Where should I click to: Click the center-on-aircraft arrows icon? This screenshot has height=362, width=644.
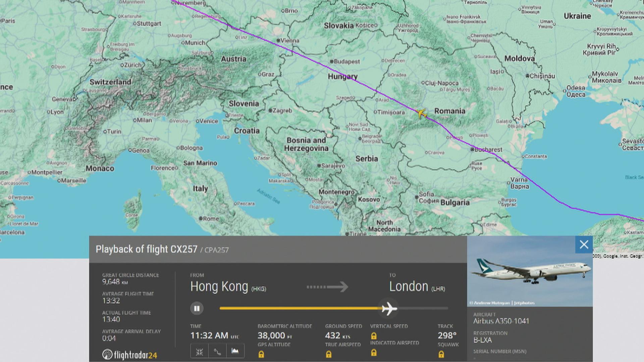[x=200, y=352]
